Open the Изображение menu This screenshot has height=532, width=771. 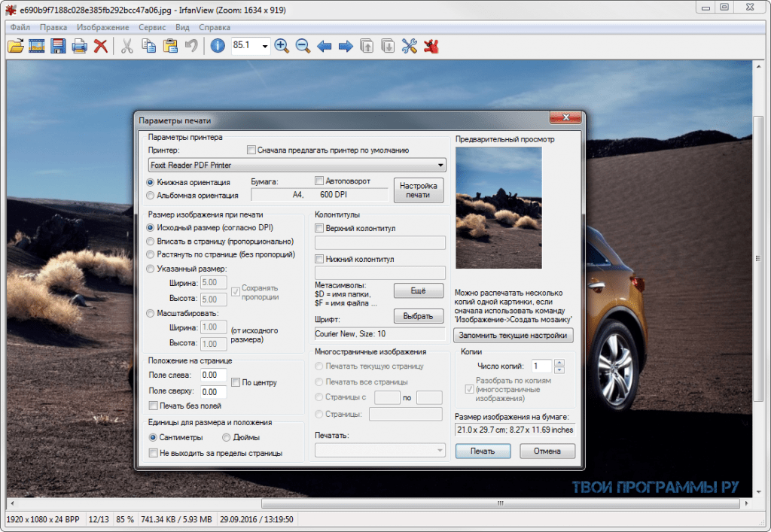tap(102, 27)
